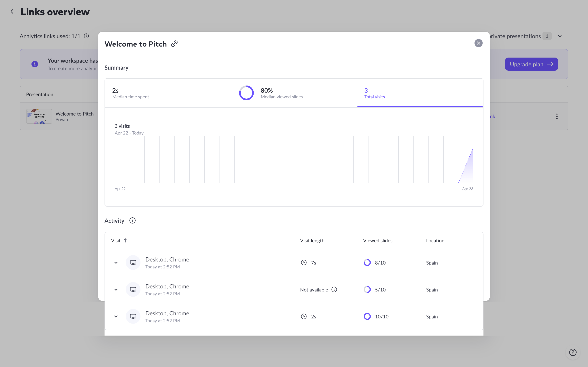Close the Welcome to Pitch analytics dialog
588x367 pixels.
tap(478, 43)
